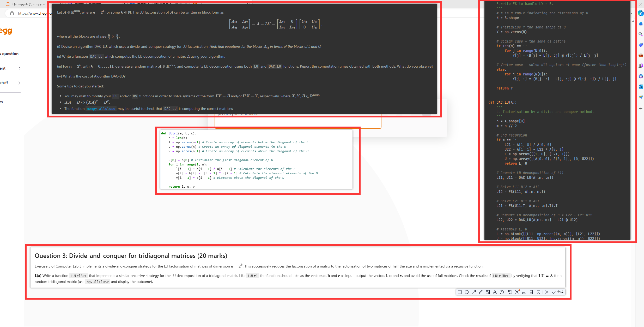Save the screenshot to disk
The width and height of the screenshot is (644, 327).
tap(524, 292)
